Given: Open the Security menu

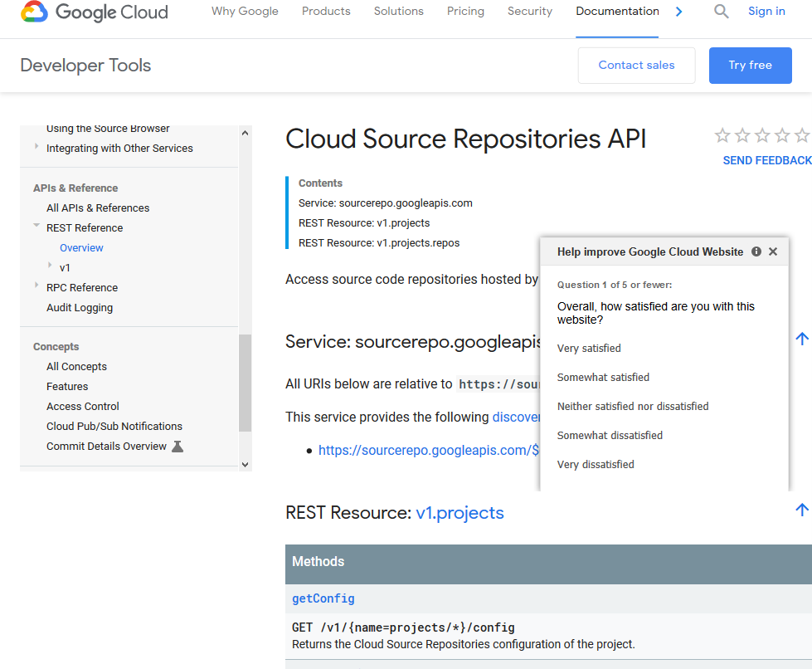Looking at the screenshot, I should 529,12.
